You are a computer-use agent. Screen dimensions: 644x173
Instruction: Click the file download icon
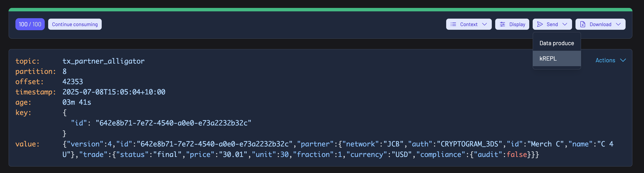pyautogui.click(x=583, y=24)
